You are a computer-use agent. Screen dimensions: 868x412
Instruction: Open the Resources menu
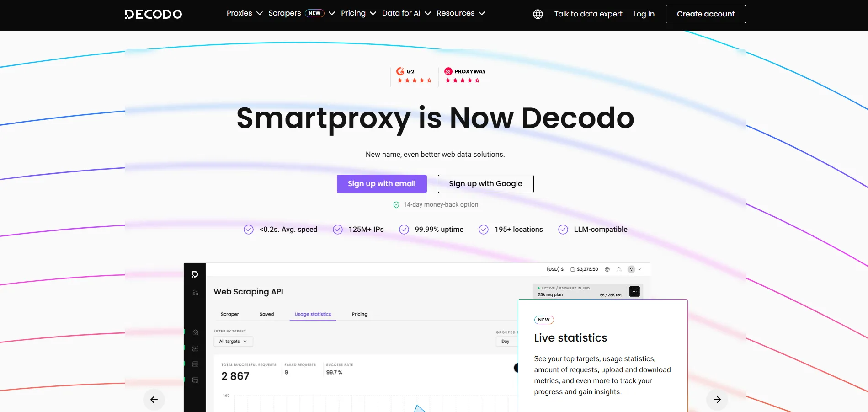460,13
